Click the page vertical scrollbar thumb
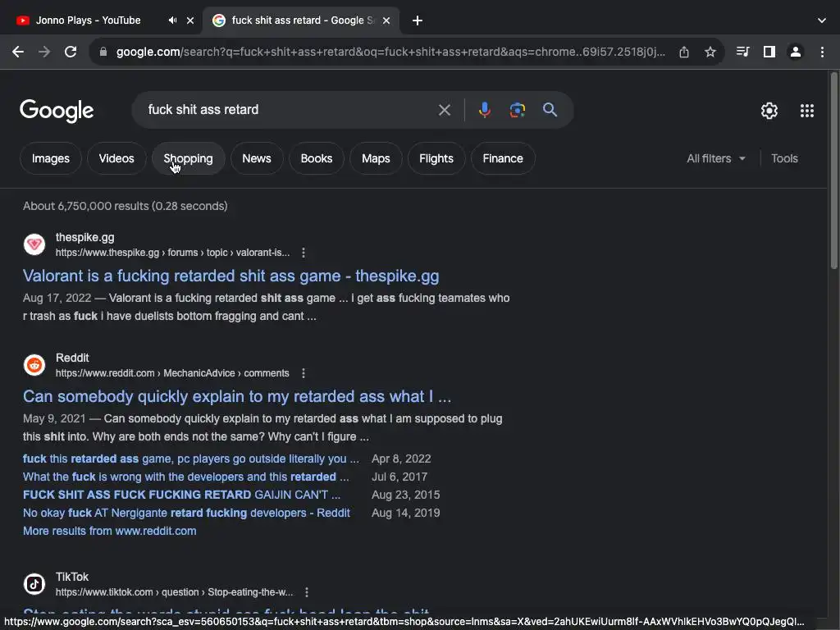840x630 pixels. pos(833,171)
